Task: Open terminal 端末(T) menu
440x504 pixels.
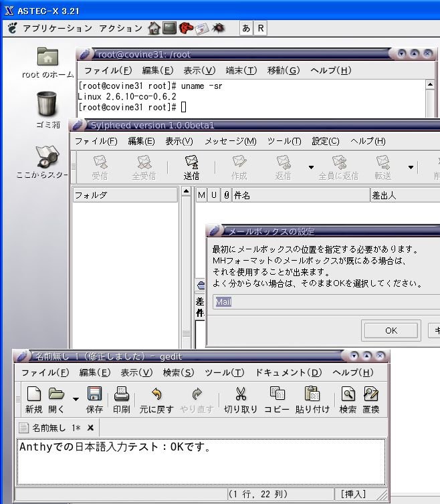Action: click(241, 70)
